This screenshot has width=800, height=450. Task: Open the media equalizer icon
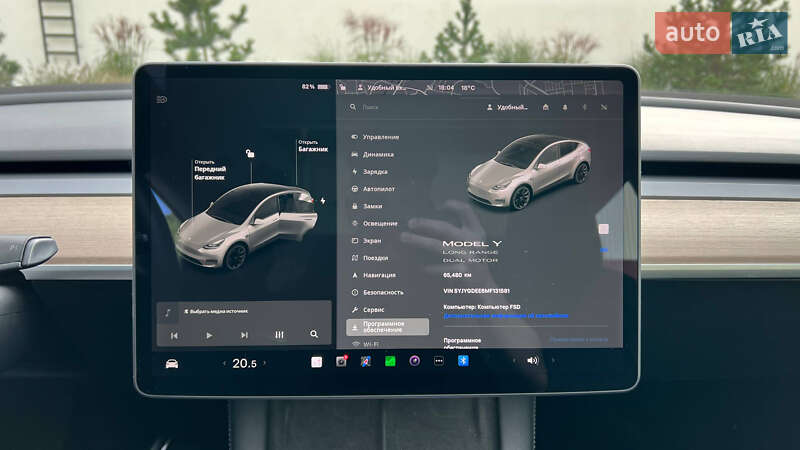click(279, 335)
